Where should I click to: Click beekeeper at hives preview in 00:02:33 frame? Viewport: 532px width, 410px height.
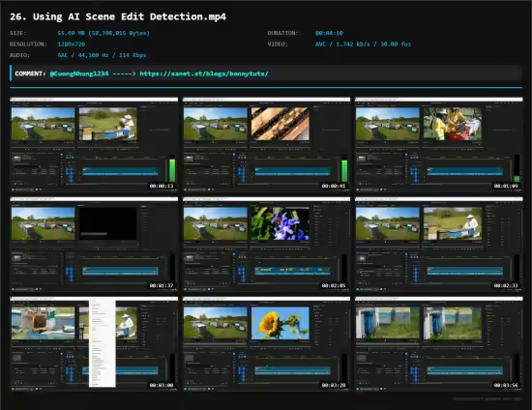tap(453, 223)
